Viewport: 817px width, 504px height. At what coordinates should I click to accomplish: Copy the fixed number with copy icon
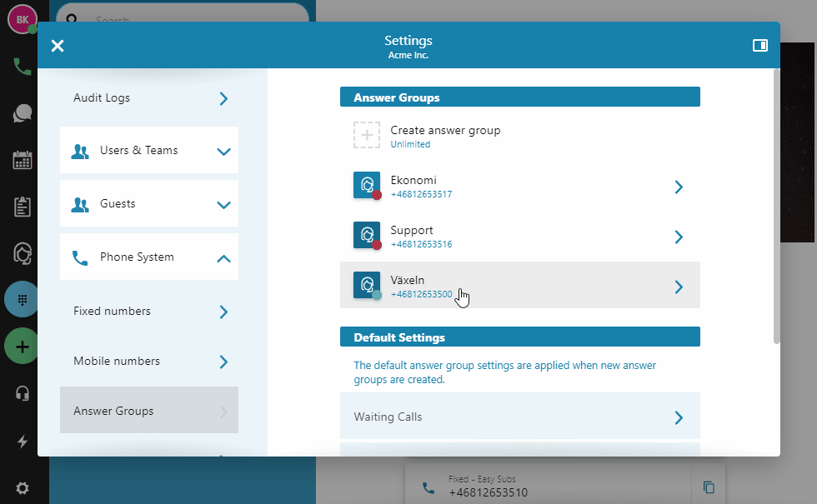(709, 487)
